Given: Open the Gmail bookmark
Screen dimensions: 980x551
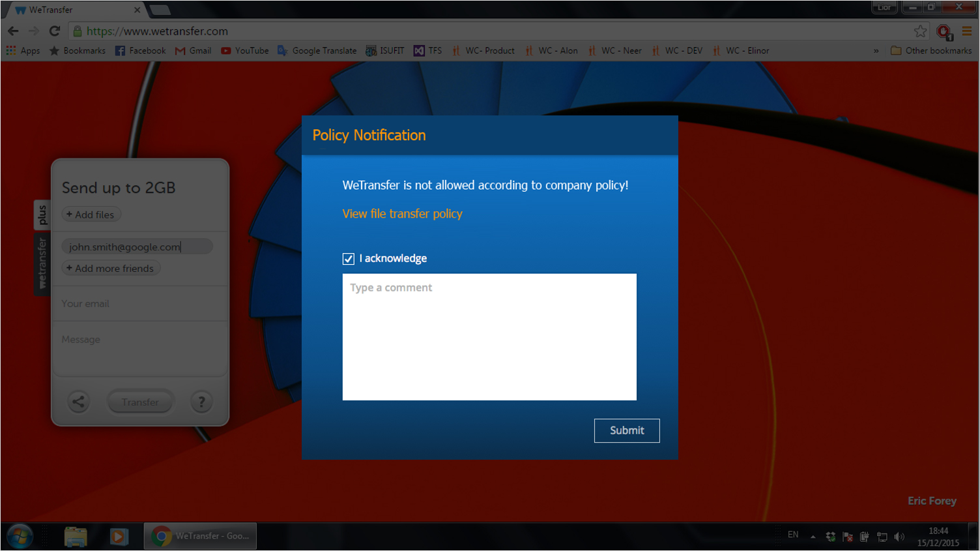Looking at the screenshot, I should click(x=193, y=50).
